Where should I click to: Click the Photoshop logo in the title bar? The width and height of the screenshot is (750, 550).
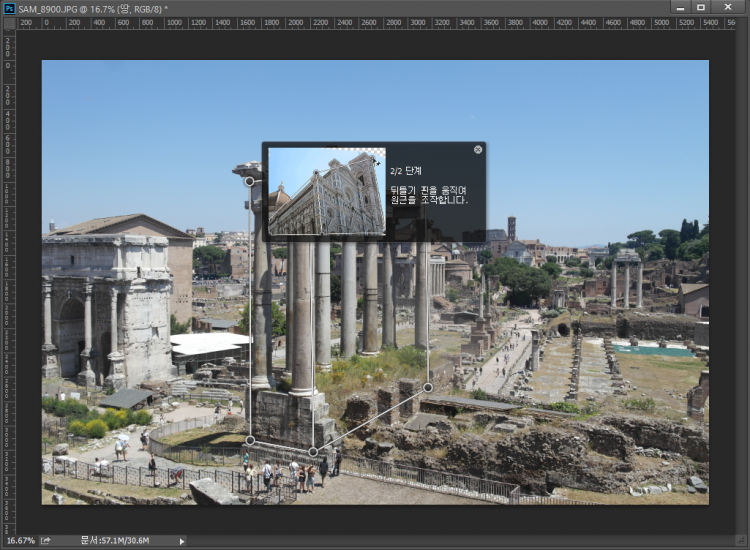[9, 8]
